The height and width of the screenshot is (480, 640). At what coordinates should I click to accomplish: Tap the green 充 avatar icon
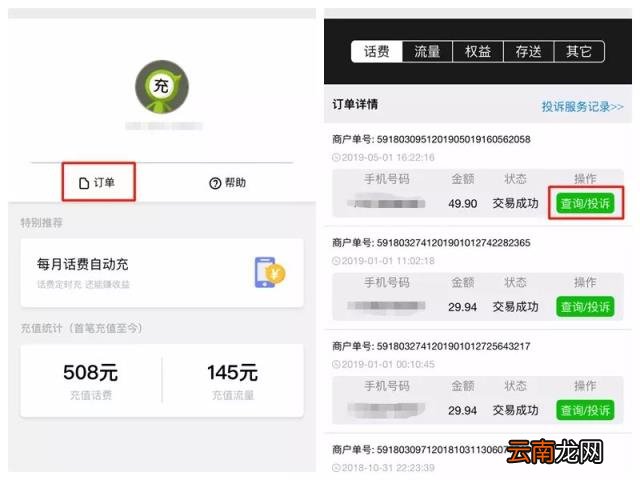(162, 87)
